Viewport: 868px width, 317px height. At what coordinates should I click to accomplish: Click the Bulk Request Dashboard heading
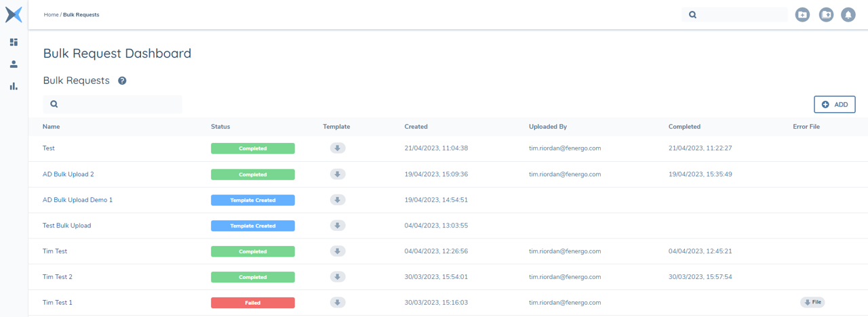(117, 53)
